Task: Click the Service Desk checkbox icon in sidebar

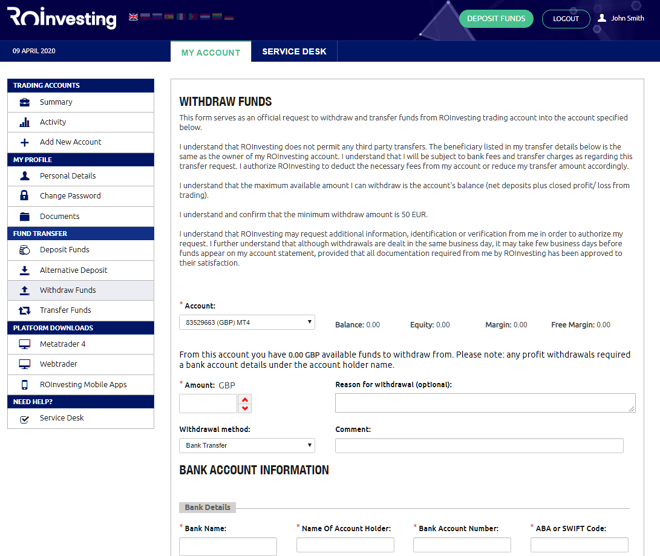Action: (x=25, y=419)
